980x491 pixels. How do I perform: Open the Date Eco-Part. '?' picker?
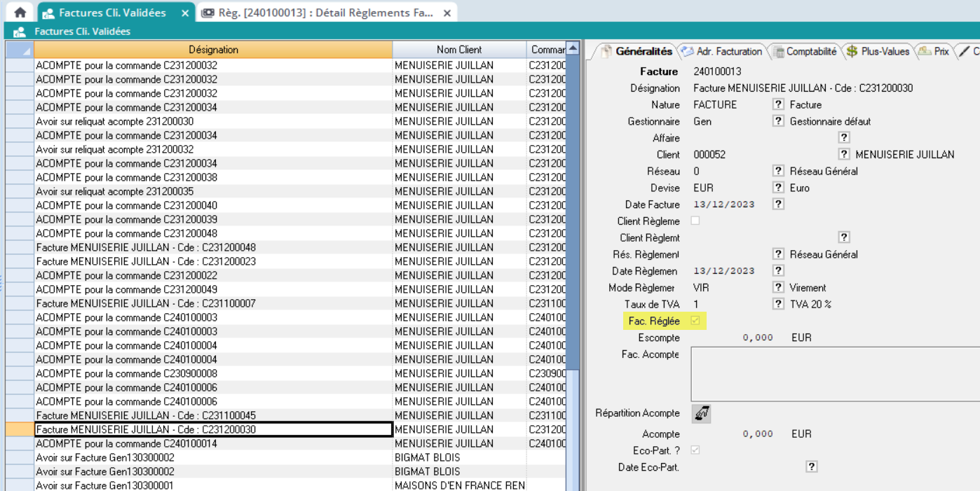click(812, 467)
